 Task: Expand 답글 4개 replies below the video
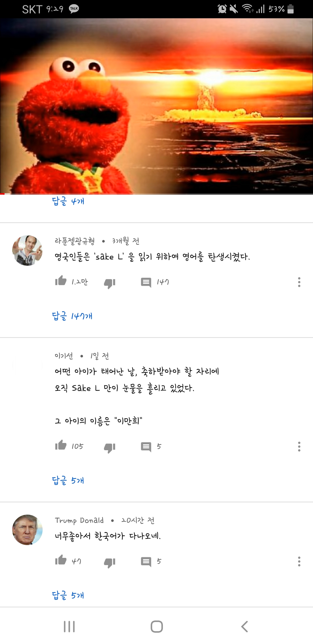point(68,201)
